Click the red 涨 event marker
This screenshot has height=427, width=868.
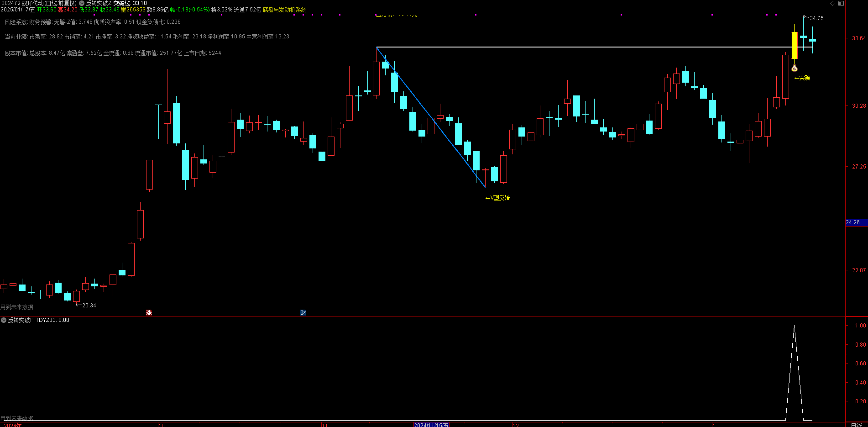tap(149, 313)
